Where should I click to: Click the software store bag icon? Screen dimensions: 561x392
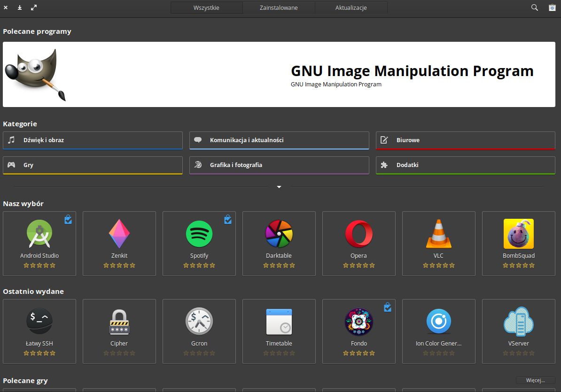(x=552, y=8)
